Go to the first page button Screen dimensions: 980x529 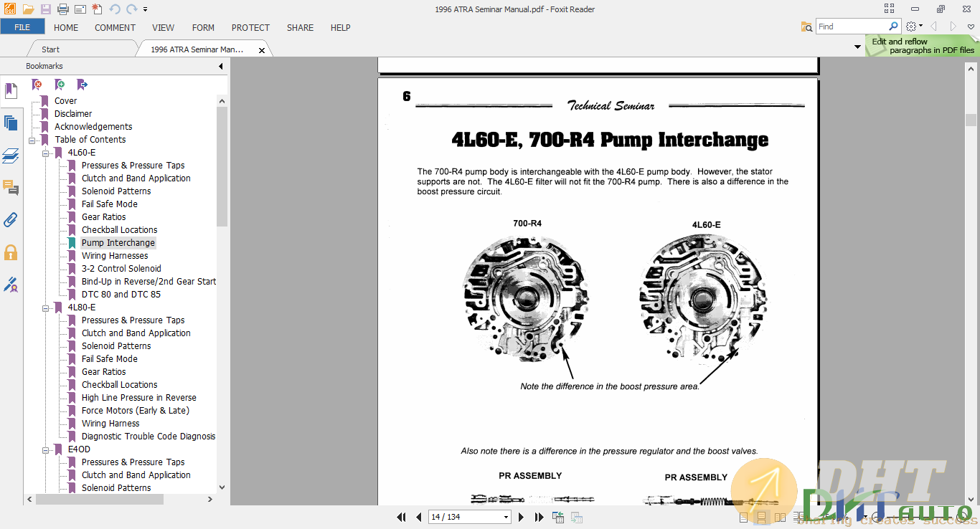pos(401,517)
